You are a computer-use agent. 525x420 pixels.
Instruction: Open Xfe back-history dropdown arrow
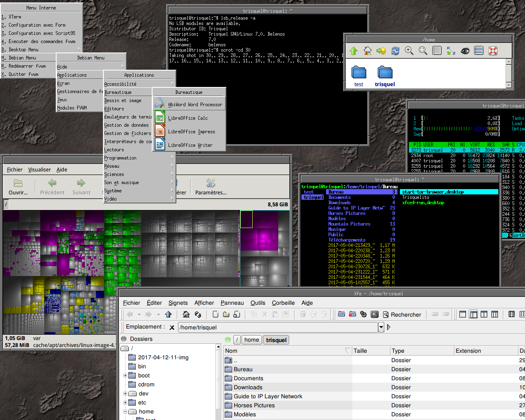click(139, 315)
